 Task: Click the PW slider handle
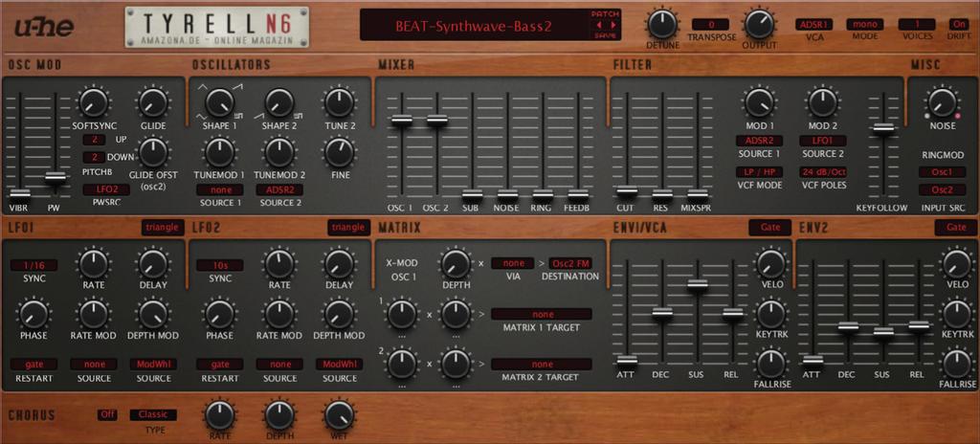(55, 178)
